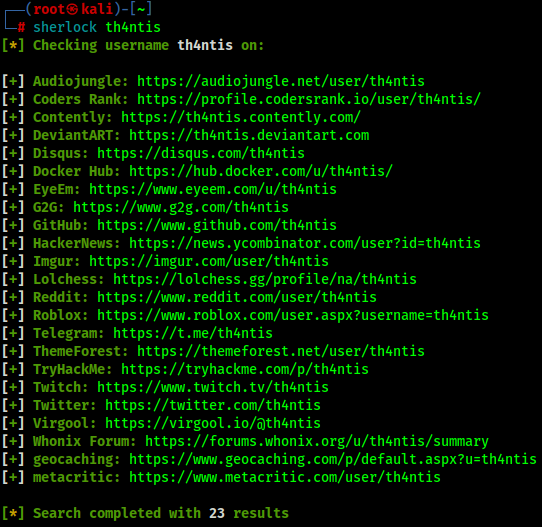Open the Whonix Forum summary link
This screenshot has height=527, width=542.
pos(317,441)
